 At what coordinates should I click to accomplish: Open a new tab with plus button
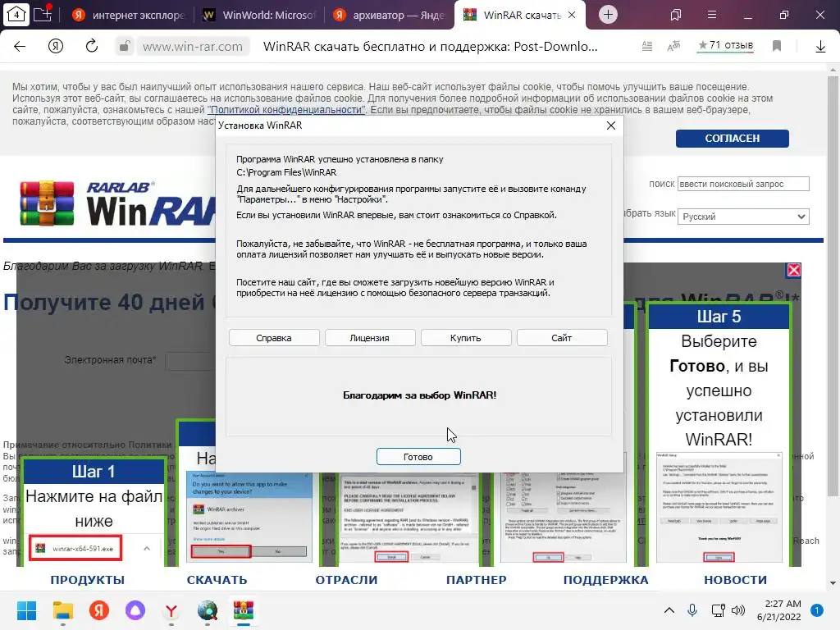[x=608, y=15]
